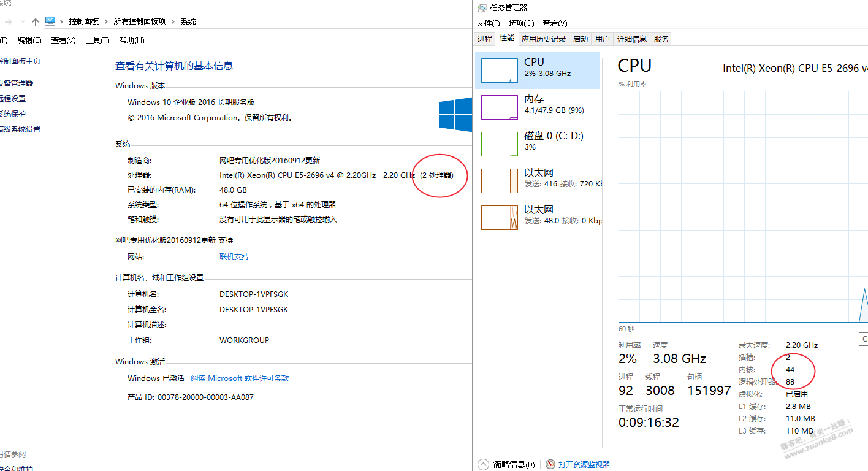Click installed RAM value 48.0 GB
This screenshot has width=868, height=471.
click(x=233, y=190)
